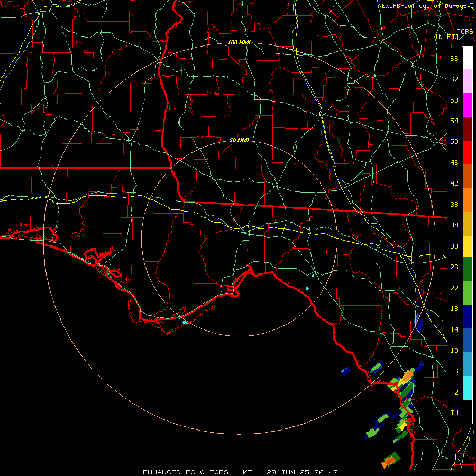Viewport: 476px width, 476px height.
Task: Pick the light green legend swatch
Action: [467, 292]
